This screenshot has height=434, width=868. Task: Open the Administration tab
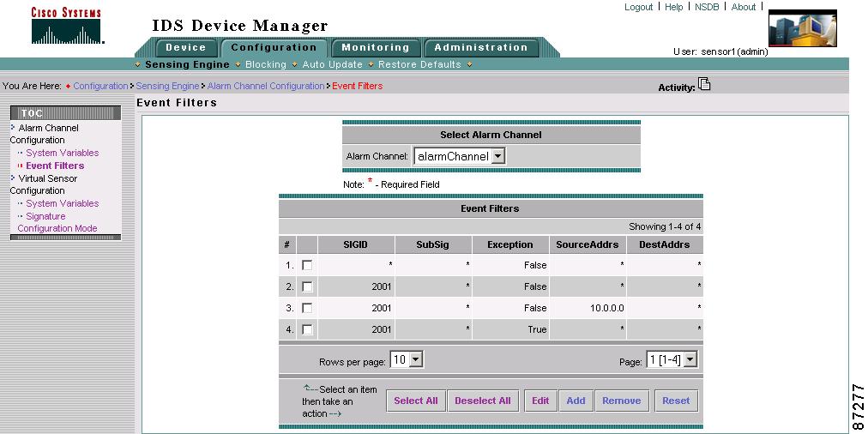click(x=481, y=48)
